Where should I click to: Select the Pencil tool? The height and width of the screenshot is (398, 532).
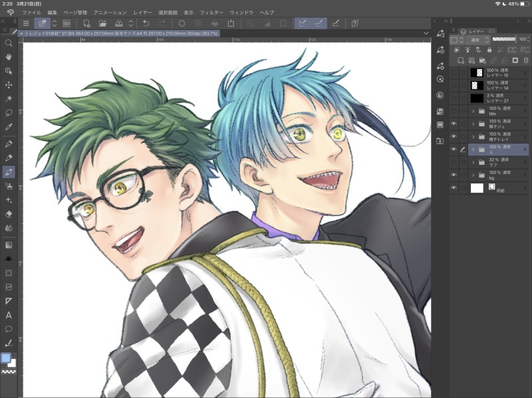tap(9, 157)
